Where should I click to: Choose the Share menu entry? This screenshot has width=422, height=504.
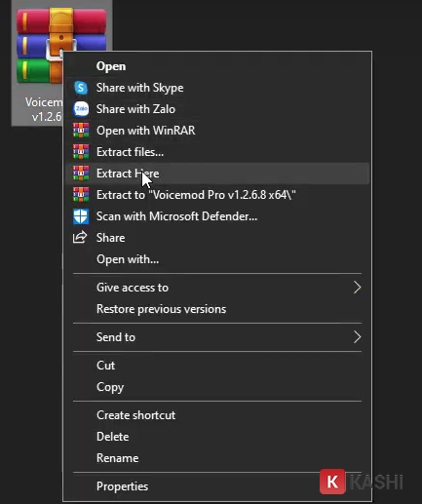pos(217,238)
